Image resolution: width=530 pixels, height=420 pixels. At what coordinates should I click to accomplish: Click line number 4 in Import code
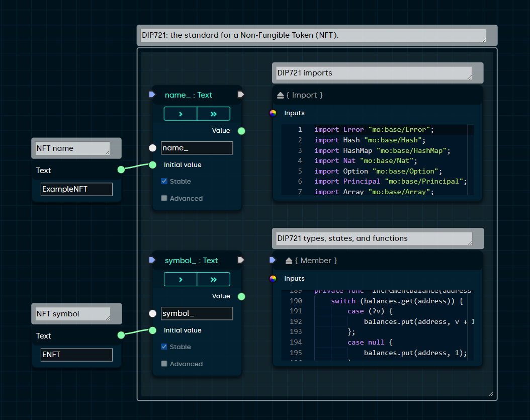pos(300,160)
